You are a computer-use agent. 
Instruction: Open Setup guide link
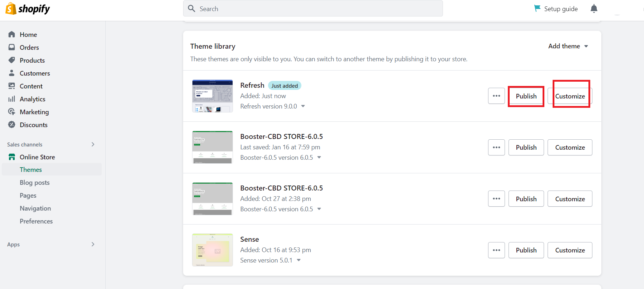tap(561, 9)
